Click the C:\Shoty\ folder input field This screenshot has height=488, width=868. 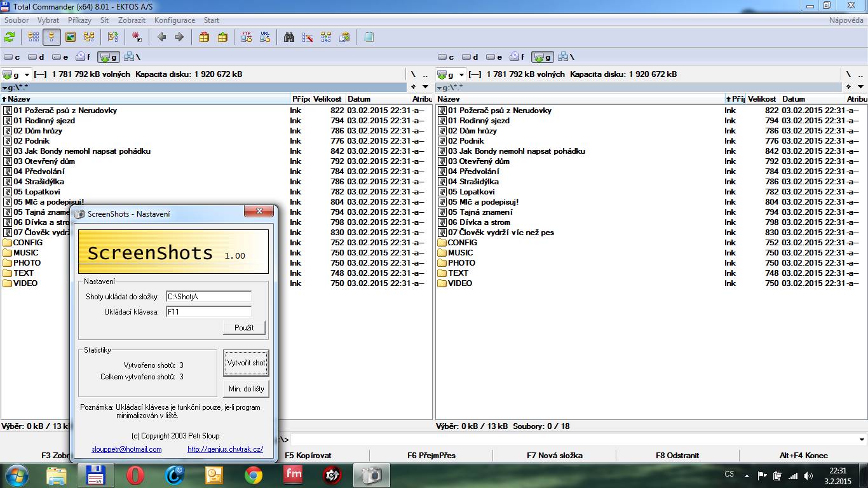pos(208,297)
